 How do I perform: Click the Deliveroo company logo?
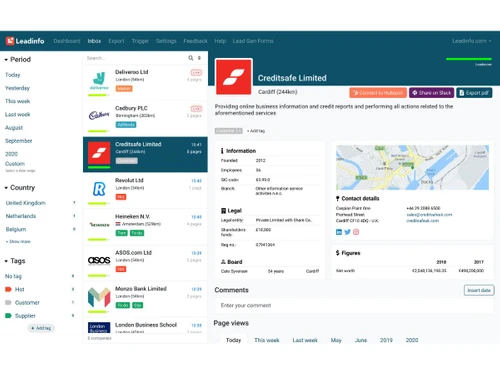[x=99, y=81]
